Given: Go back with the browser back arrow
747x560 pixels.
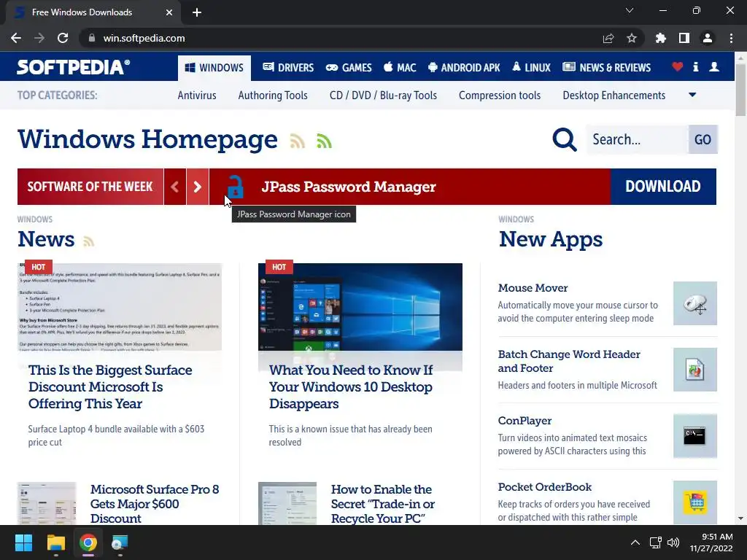Looking at the screenshot, I should 16,38.
